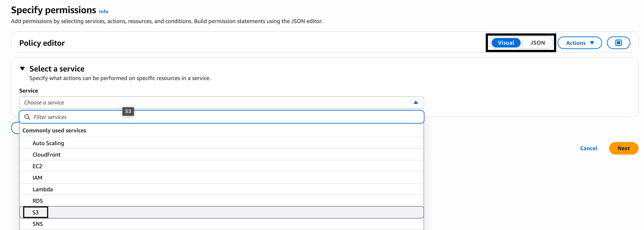644x230 pixels.
Task: Select CloudFront from service list
Action: [47, 155]
